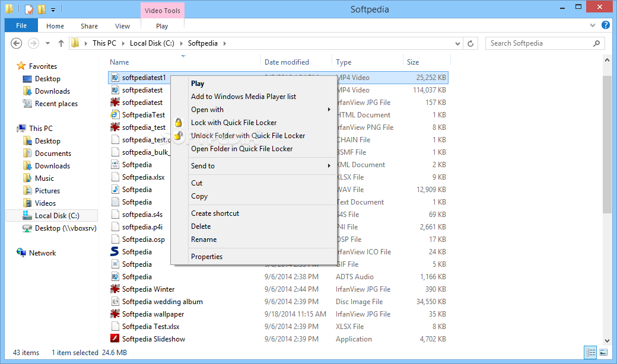Screen dimensions: 617x364
Task: Click the Properties quick access toolbar icon
Action: tap(29, 9)
